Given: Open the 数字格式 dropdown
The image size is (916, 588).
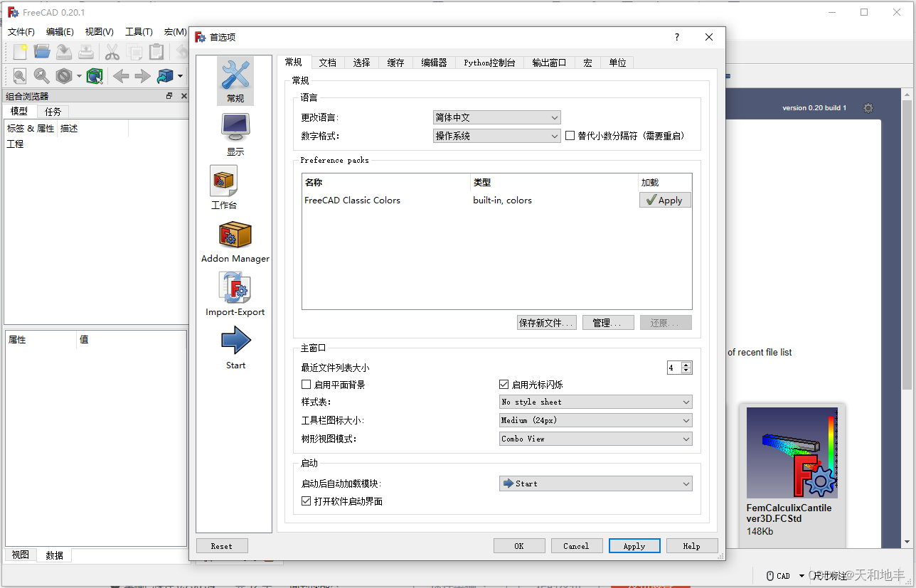Looking at the screenshot, I should 497,136.
